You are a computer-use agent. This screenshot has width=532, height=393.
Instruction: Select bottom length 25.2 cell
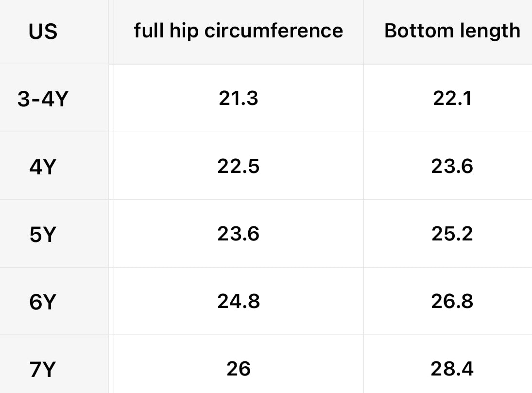pos(452,234)
